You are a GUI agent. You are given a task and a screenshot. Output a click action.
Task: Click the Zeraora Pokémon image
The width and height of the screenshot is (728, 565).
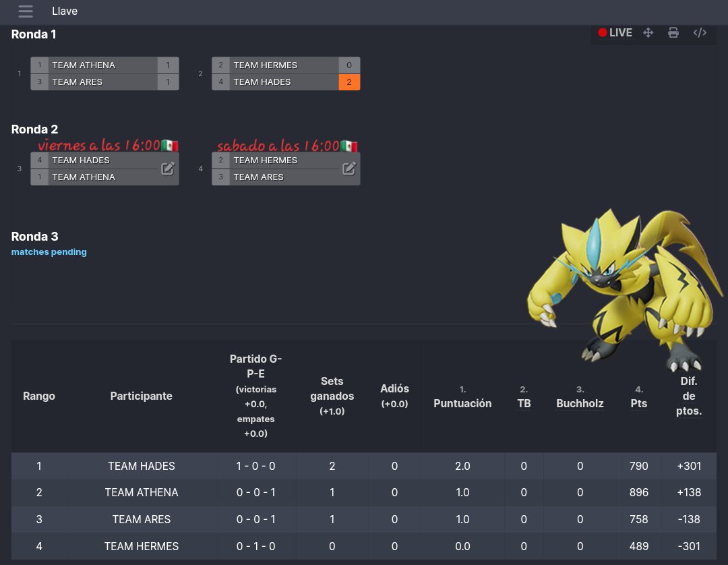pos(624,290)
